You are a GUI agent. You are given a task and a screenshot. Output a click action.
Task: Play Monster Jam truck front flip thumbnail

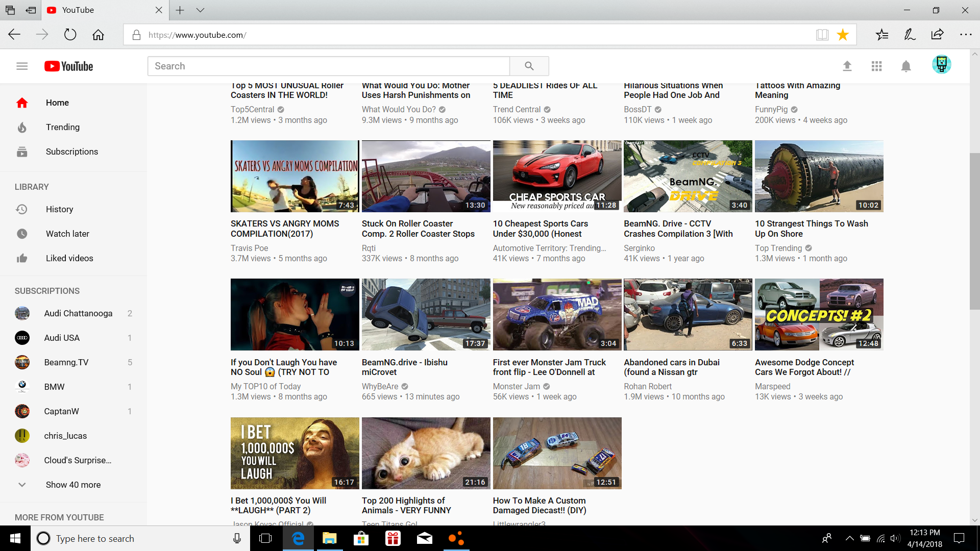[557, 315]
